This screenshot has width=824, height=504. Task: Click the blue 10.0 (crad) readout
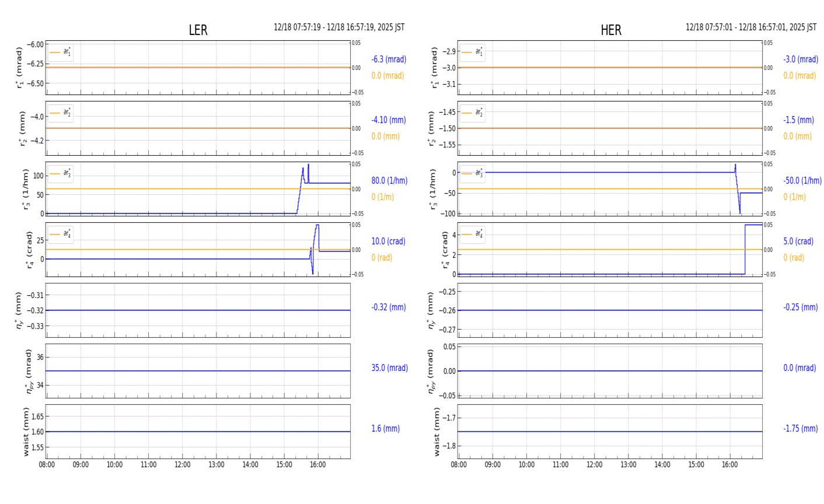388,242
